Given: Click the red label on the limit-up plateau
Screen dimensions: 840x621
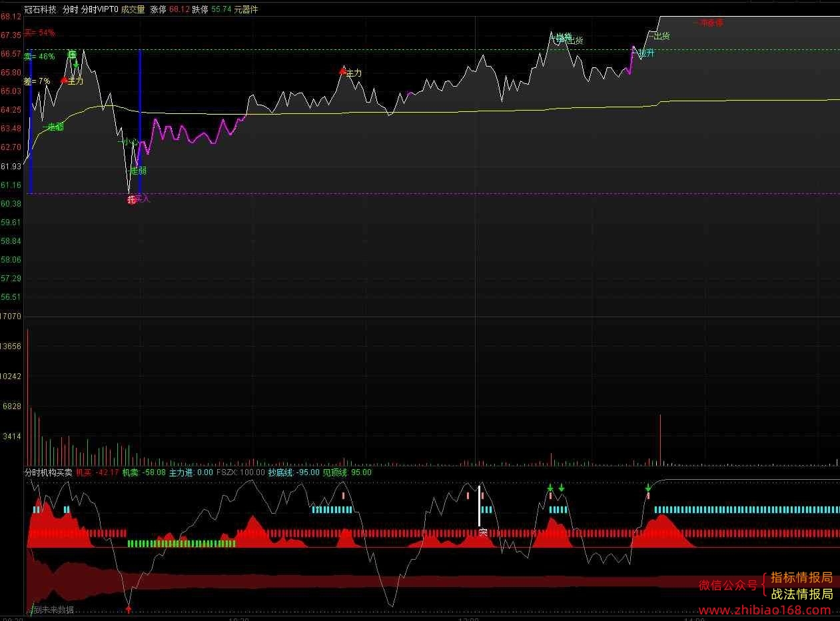Looking at the screenshot, I should (x=708, y=23).
